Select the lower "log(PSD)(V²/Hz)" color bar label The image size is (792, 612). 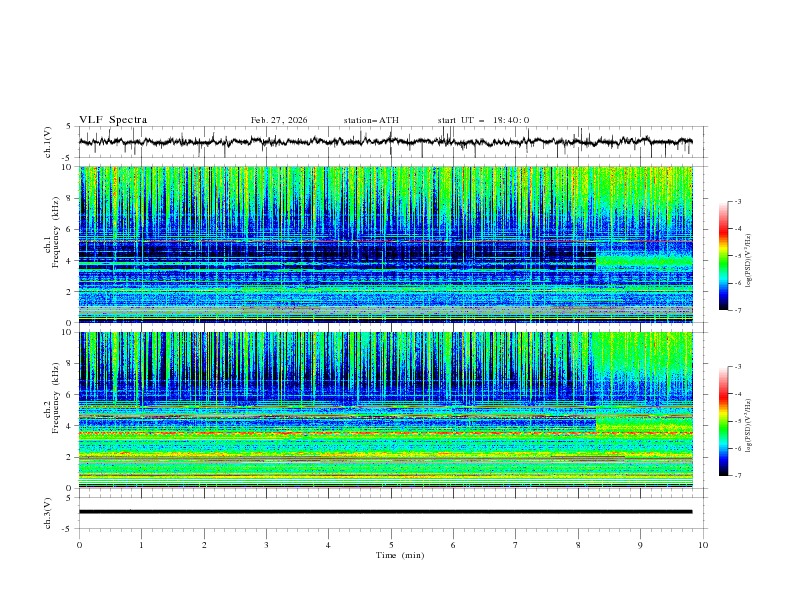pos(748,426)
